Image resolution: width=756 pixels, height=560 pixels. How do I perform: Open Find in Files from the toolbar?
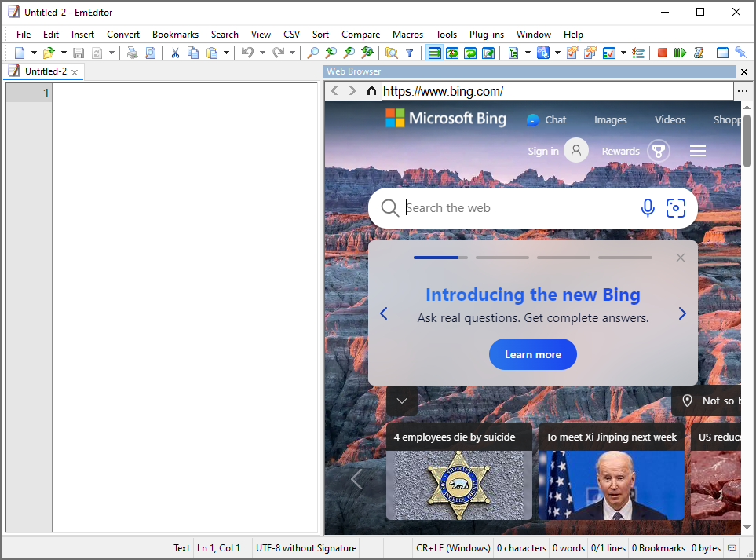click(392, 53)
